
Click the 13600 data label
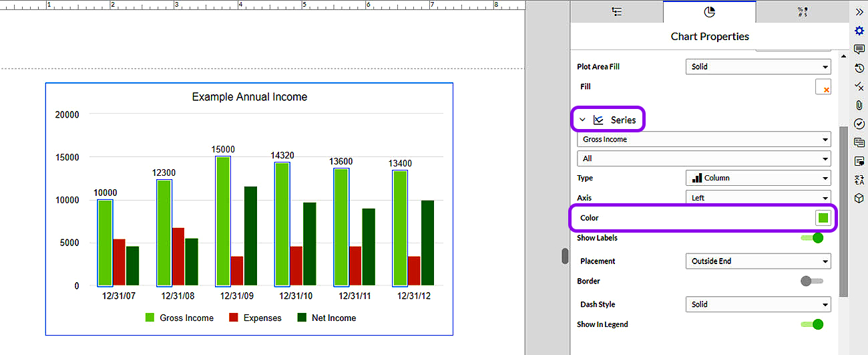coord(341,161)
